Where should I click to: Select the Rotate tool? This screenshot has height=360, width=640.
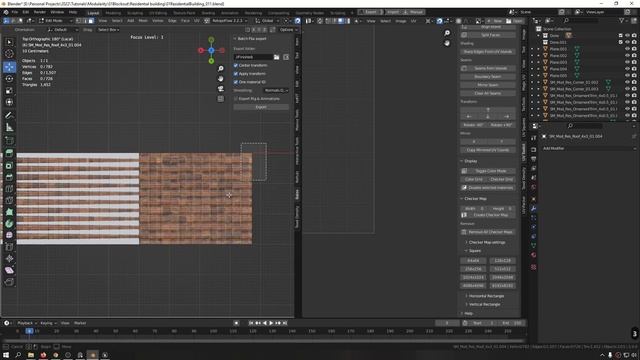(x=9, y=79)
